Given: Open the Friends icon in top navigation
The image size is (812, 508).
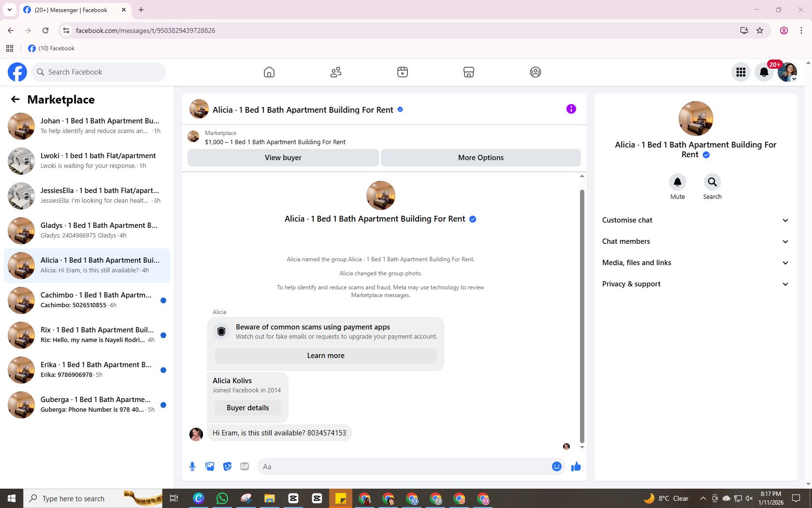Looking at the screenshot, I should (x=336, y=72).
